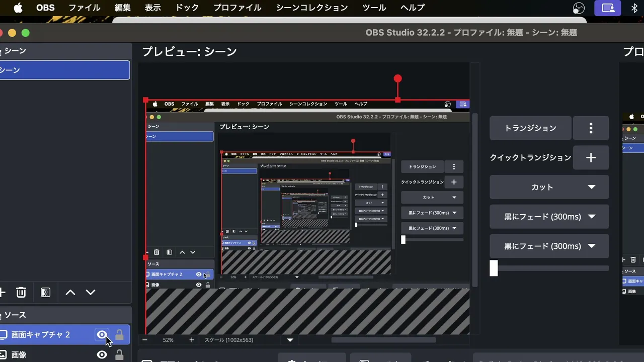
Task: Click the プレビュー: シーン heading
Action: (189, 52)
